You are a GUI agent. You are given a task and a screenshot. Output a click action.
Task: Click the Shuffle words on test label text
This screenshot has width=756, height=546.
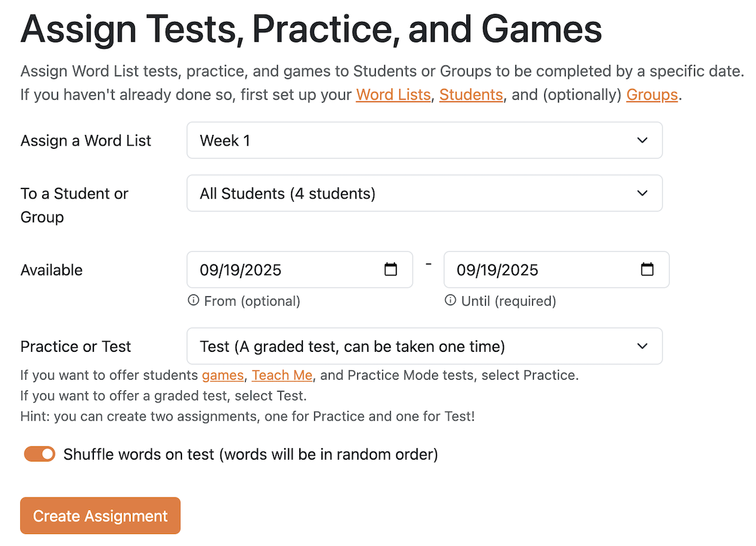250,454
